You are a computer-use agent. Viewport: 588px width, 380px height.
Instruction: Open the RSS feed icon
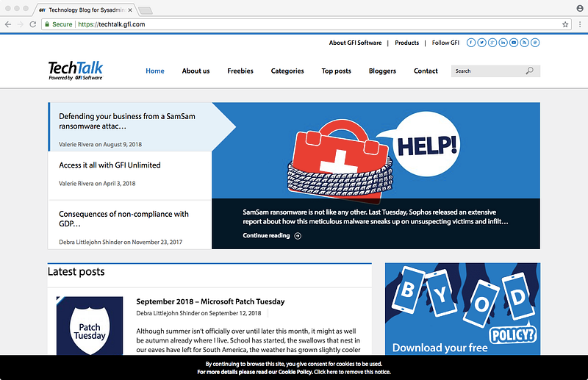pyautogui.click(x=524, y=43)
